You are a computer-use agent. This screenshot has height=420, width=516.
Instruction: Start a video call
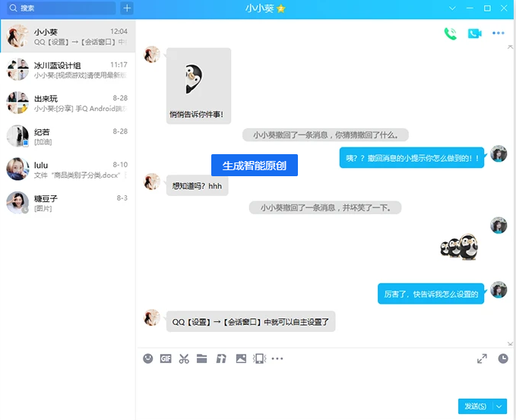tap(474, 33)
